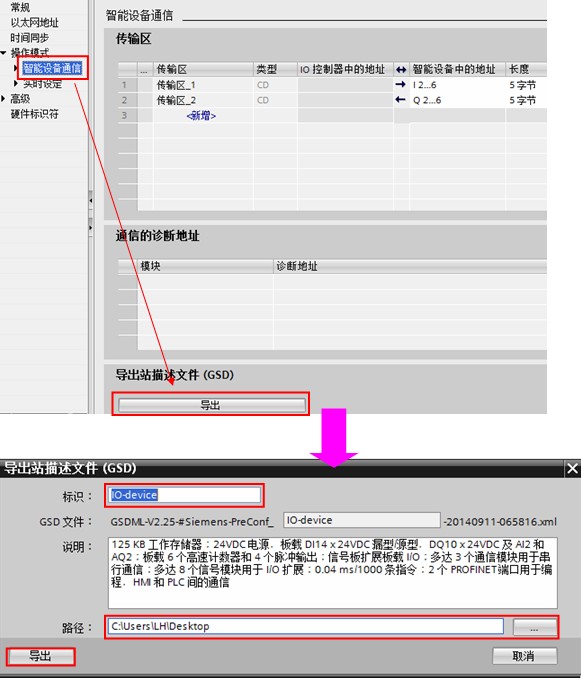Click the direction arrow of 传输区_1
The width and height of the screenshot is (581, 678).
coord(401,85)
